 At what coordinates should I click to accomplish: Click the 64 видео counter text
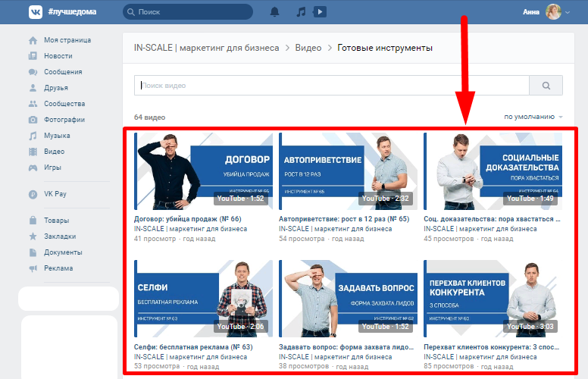149,117
